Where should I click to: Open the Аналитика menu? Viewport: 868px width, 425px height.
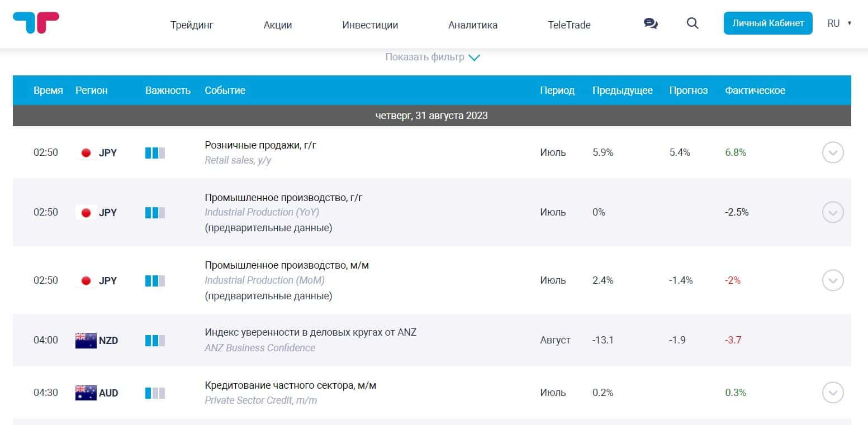point(473,25)
